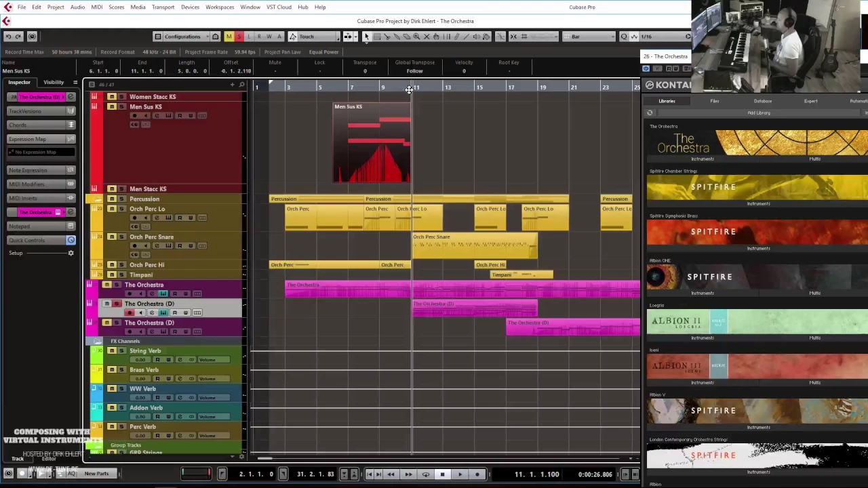Open the 1/16 quantize preset dropdown
The image size is (868, 488).
click(x=663, y=37)
